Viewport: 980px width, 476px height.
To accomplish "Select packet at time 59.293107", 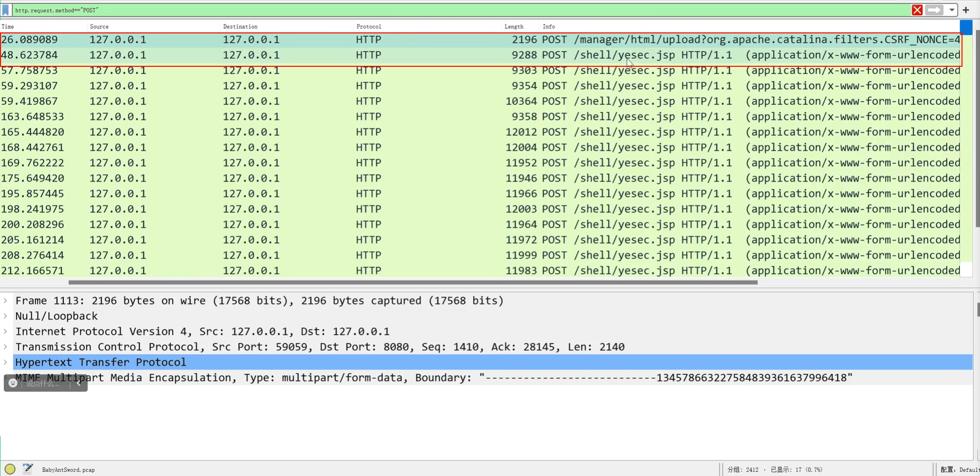I will coord(480,86).
